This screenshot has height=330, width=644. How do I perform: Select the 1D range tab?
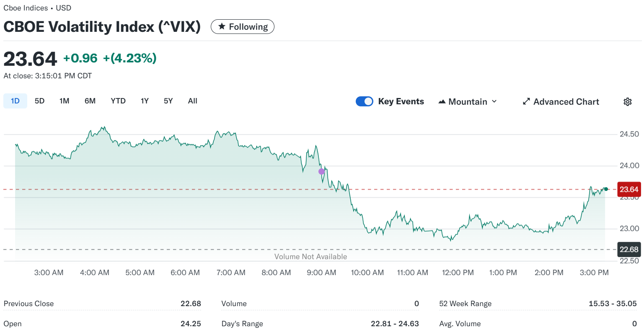[x=15, y=101]
